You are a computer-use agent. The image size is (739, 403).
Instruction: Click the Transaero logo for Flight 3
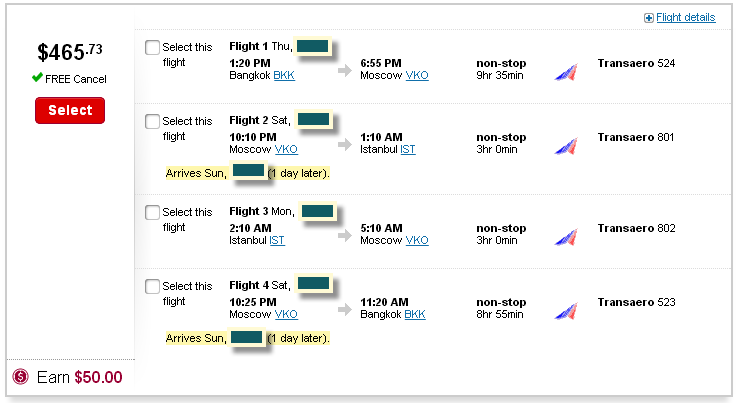coord(566,236)
